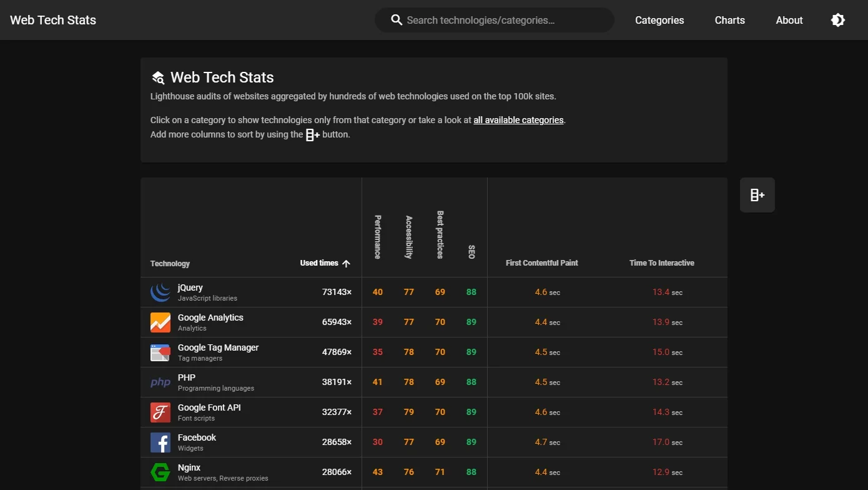Click the Google Tag Manager logo icon

(160, 352)
